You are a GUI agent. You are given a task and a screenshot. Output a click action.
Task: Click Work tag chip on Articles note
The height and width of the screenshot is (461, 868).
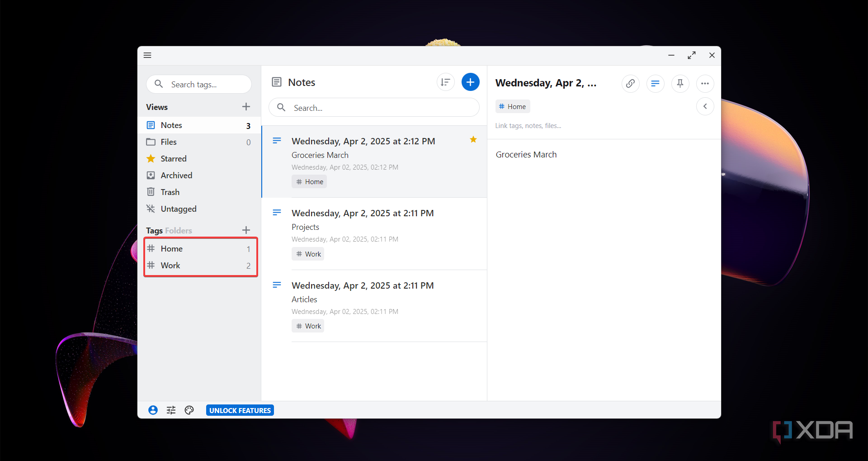click(308, 326)
